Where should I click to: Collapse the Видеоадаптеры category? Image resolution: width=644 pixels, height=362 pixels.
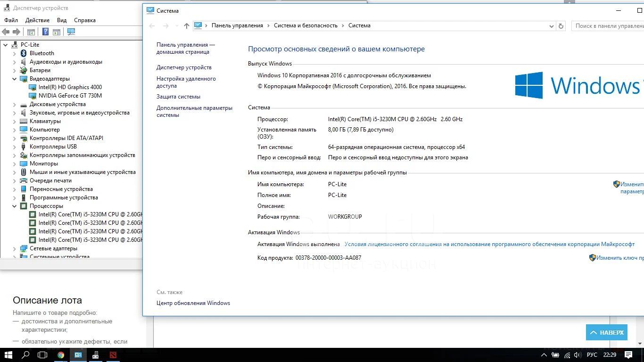[15, 79]
